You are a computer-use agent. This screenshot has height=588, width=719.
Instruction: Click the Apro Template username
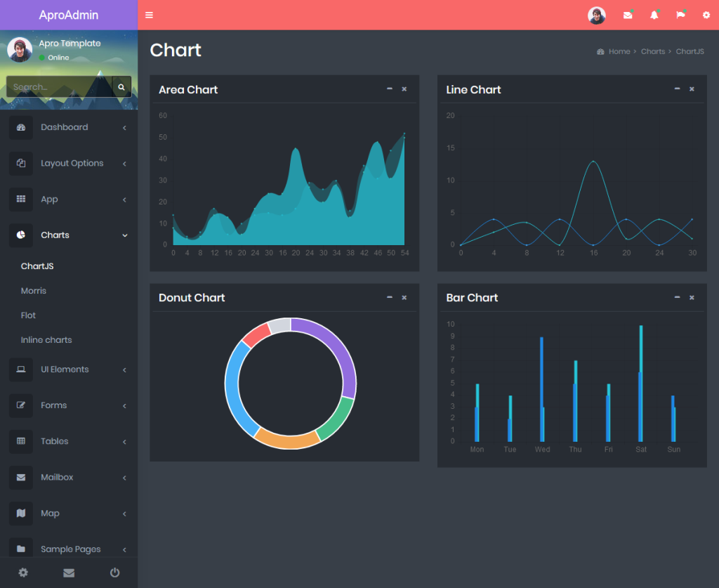pos(70,43)
